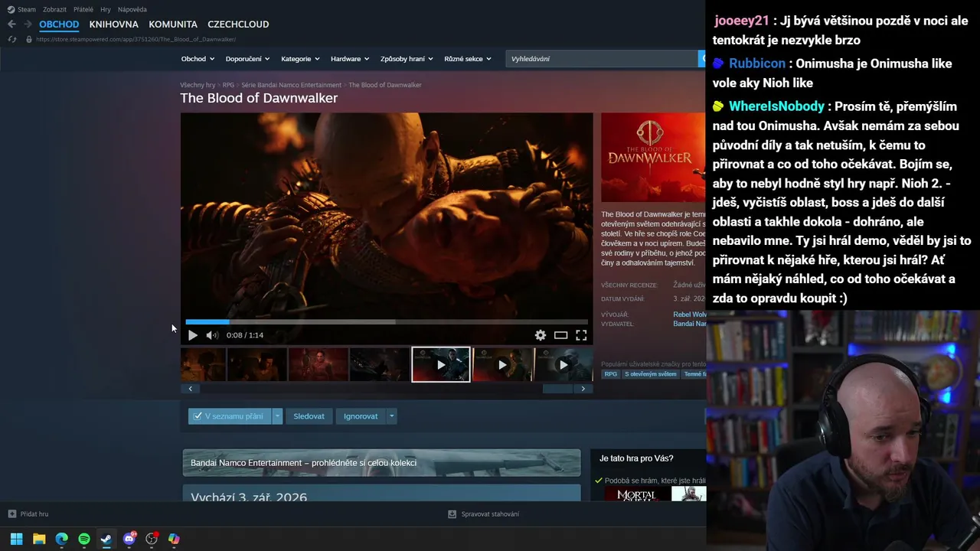This screenshot has height=551, width=980.
Task: Click the 'Všechny hry' breadcrumb link
Action: point(198,85)
